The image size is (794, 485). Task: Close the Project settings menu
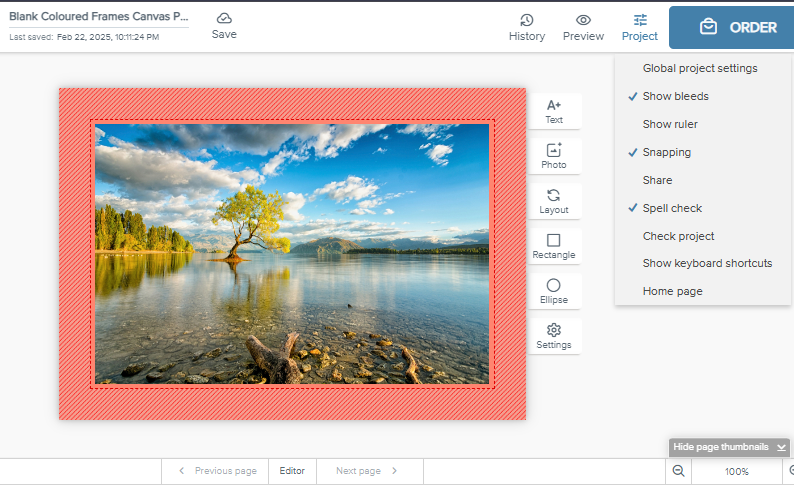640,28
